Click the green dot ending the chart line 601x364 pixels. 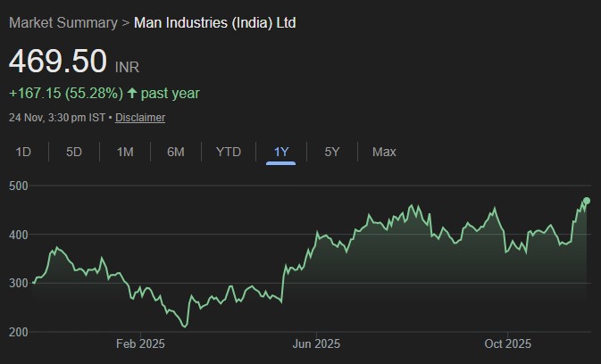click(587, 201)
